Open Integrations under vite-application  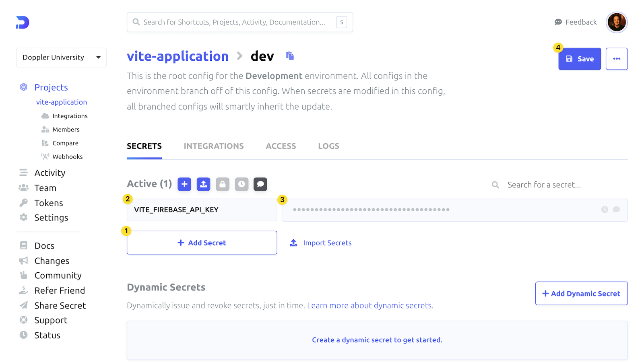coord(70,116)
